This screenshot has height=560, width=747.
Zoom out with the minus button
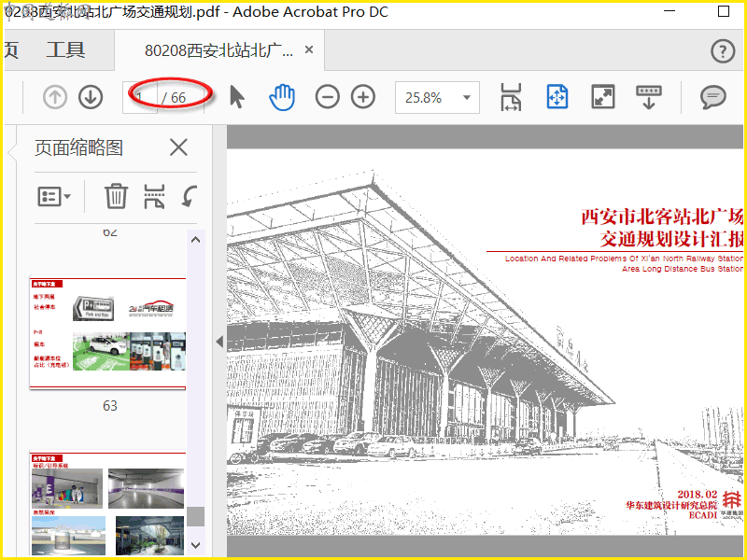pos(328,97)
